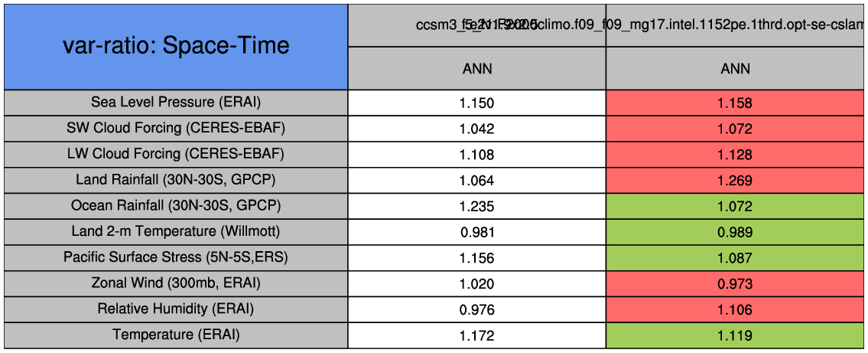
Task: Open the LW Cloud Forcing (CERES-EBAF) row
Action: coord(176,154)
